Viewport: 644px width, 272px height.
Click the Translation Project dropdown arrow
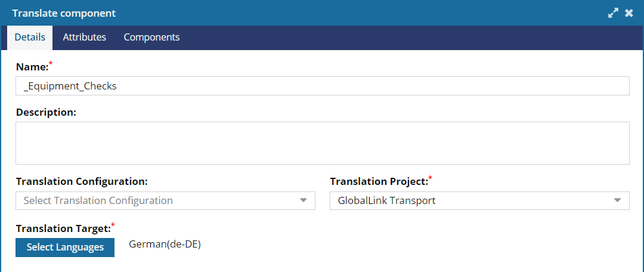tap(617, 200)
